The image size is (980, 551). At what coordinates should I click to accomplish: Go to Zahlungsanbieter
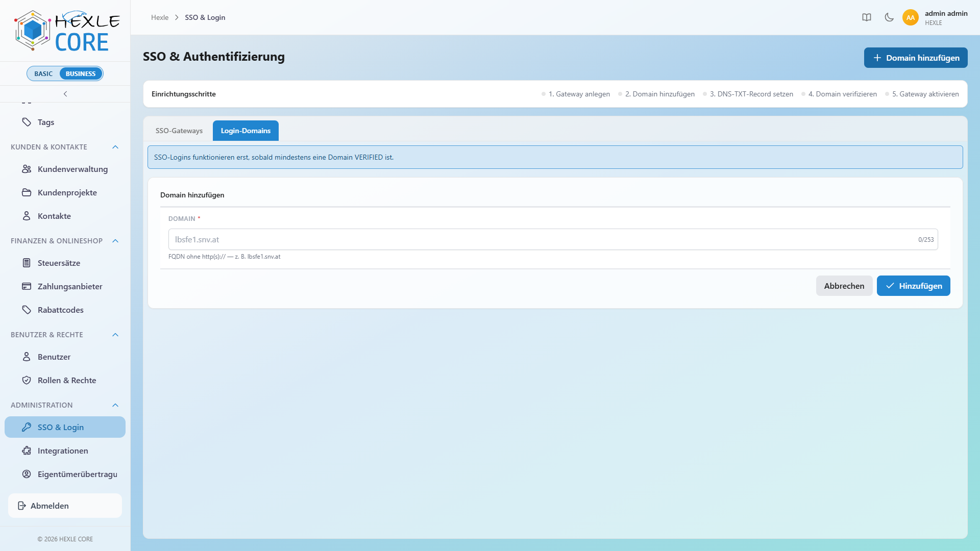65,286
